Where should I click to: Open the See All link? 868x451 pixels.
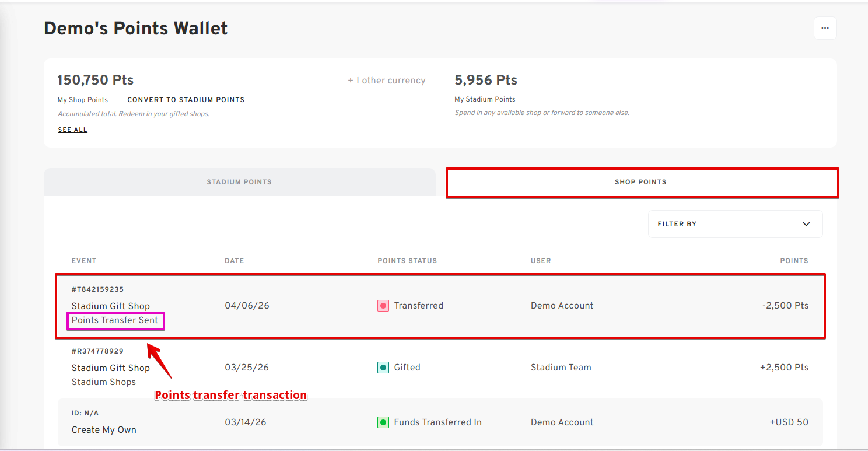pyautogui.click(x=72, y=130)
